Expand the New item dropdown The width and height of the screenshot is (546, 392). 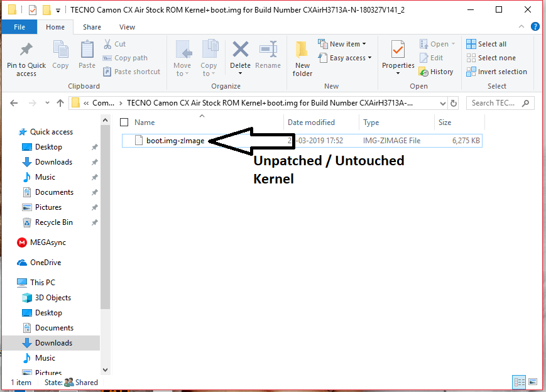click(x=344, y=44)
